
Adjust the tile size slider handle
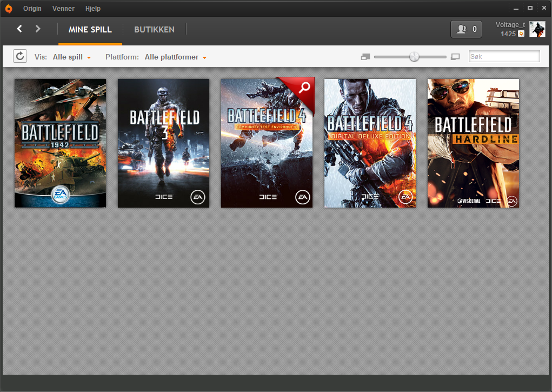[x=414, y=56]
